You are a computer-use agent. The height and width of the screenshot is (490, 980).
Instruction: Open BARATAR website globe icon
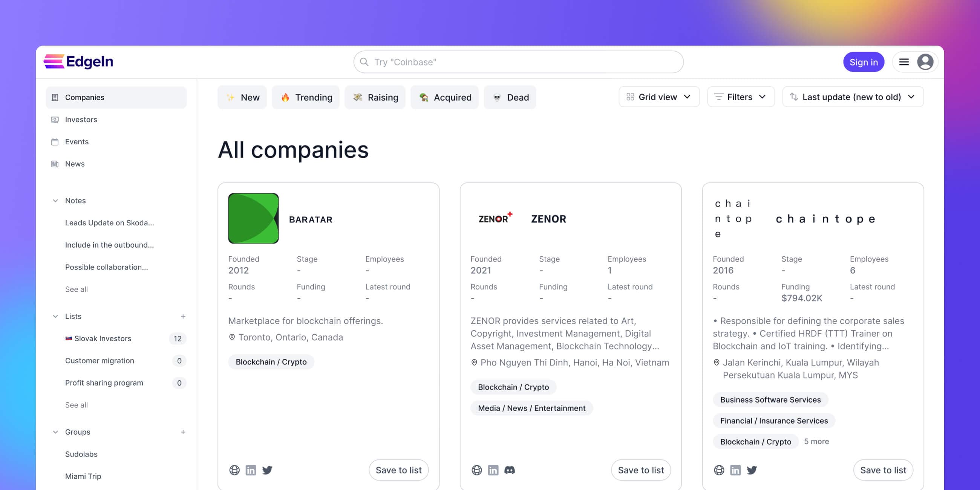click(234, 470)
